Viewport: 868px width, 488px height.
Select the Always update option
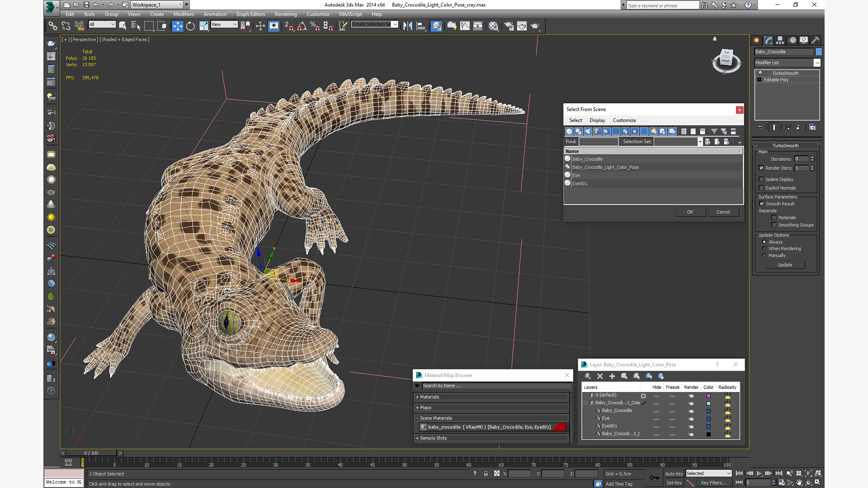click(764, 242)
